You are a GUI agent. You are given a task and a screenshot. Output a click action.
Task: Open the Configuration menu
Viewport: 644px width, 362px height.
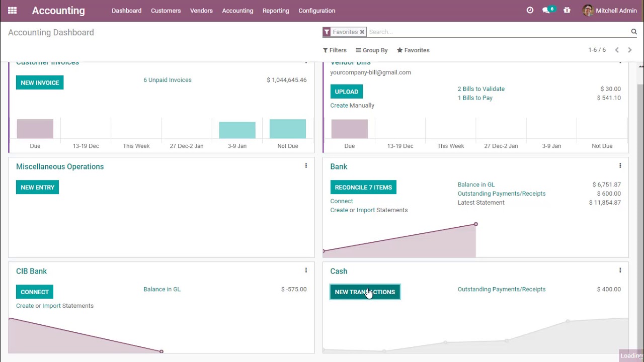pyautogui.click(x=316, y=11)
